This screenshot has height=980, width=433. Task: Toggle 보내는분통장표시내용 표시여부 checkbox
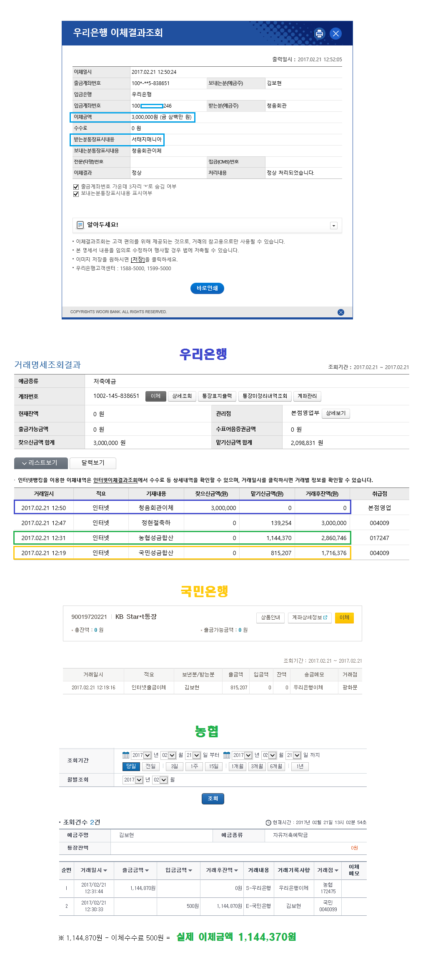click(x=76, y=194)
